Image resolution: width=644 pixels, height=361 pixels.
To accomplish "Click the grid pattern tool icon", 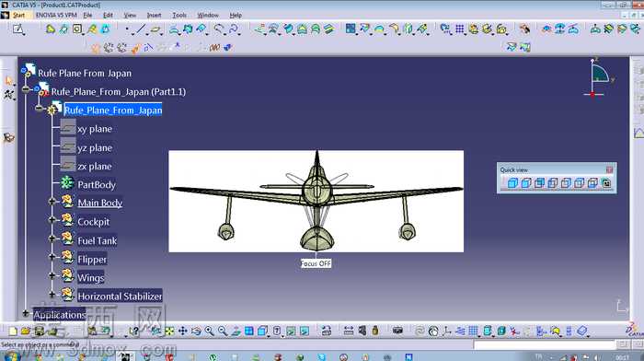I will [460, 29].
